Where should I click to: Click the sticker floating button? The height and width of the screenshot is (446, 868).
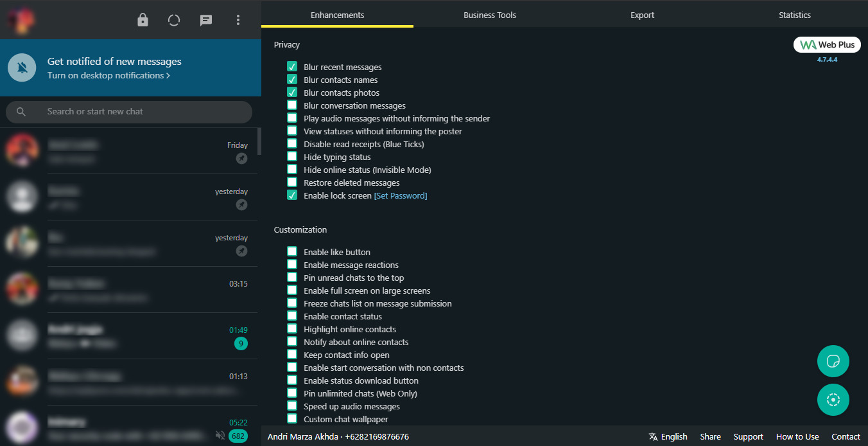coord(833,361)
